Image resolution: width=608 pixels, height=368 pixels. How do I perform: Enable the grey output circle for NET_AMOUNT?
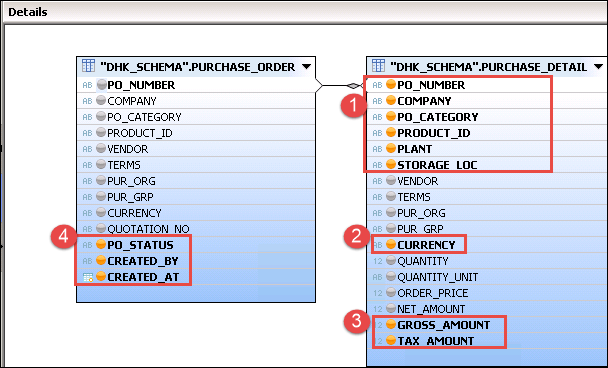coord(391,308)
